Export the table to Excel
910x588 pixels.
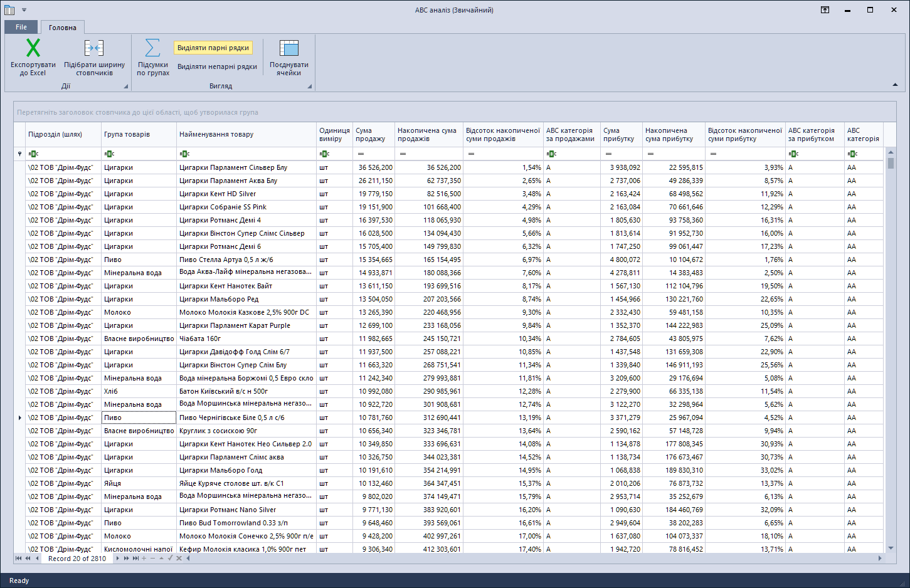click(33, 57)
